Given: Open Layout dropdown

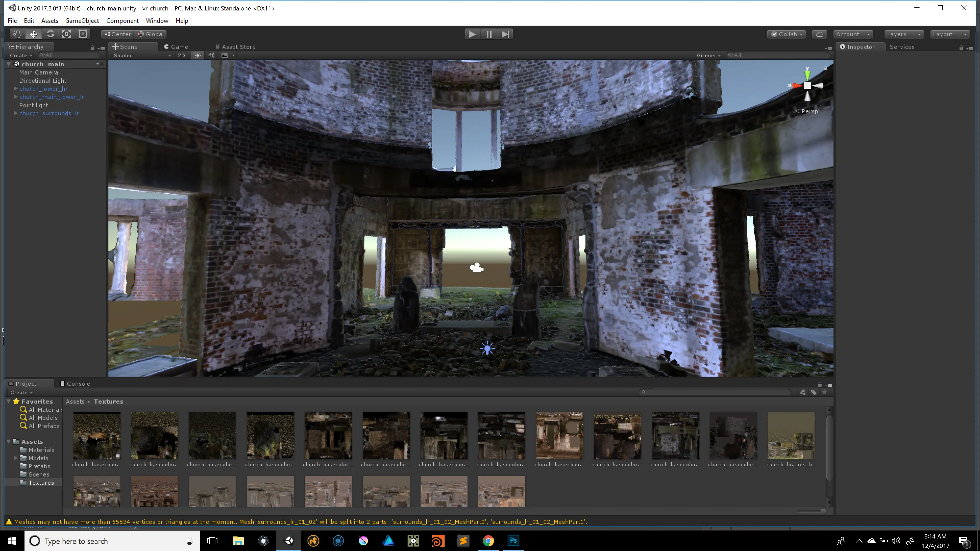Looking at the screenshot, I should tap(950, 34).
